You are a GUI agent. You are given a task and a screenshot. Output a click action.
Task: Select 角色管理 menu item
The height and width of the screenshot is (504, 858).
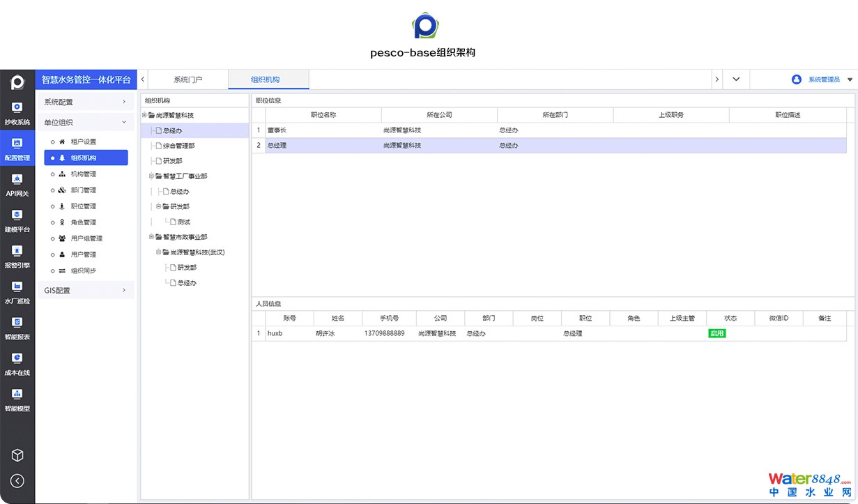pos(84,222)
